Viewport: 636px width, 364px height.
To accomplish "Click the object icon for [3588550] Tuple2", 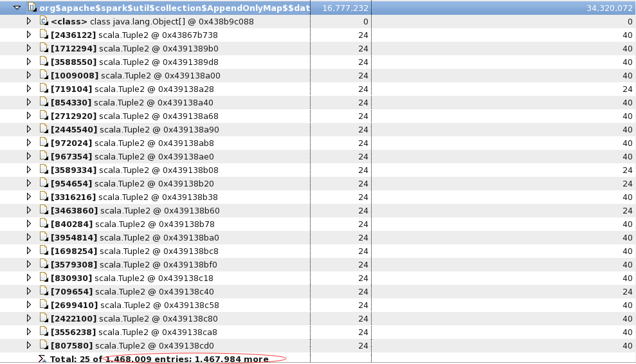I will pos(44,62).
